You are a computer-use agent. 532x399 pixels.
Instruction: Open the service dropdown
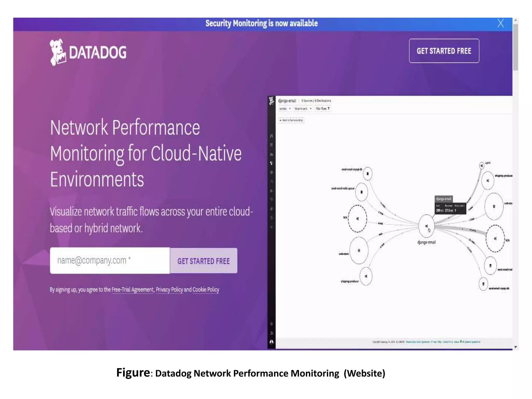pos(285,109)
